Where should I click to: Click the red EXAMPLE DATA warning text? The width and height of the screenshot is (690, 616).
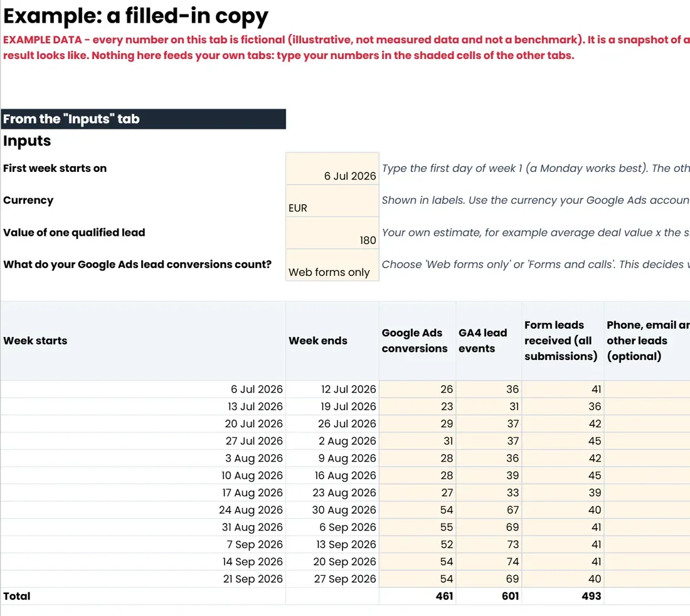coord(346,48)
